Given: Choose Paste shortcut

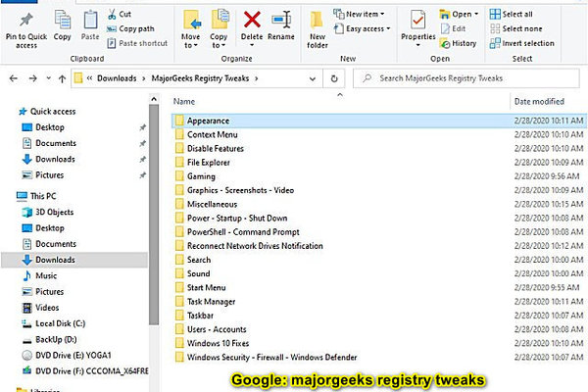Looking at the screenshot, I should (137, 43).
